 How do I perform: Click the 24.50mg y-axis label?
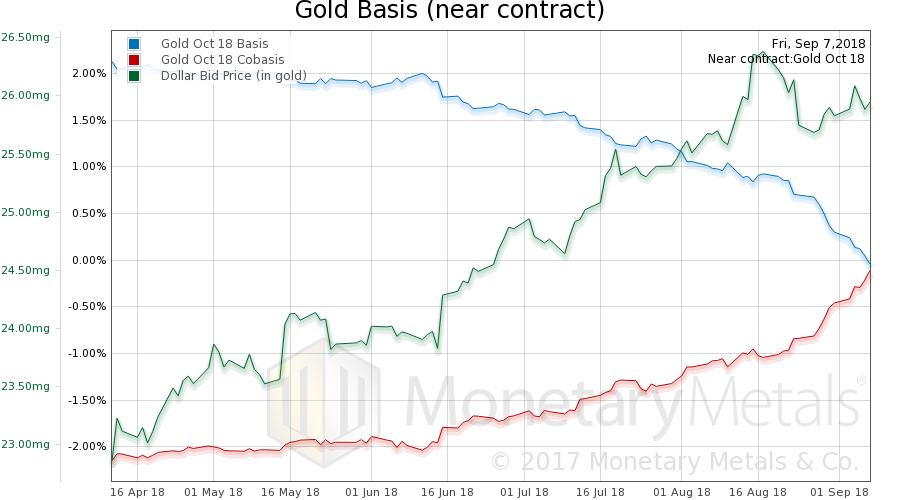(25, 270)
